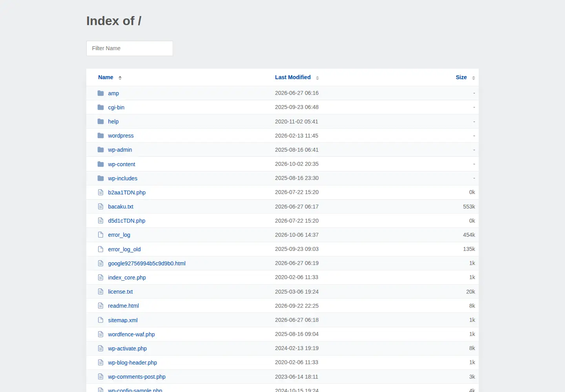The image size is (565, 392).
Task: Open the cgi-bin directory link
Action: coord(116,107)
